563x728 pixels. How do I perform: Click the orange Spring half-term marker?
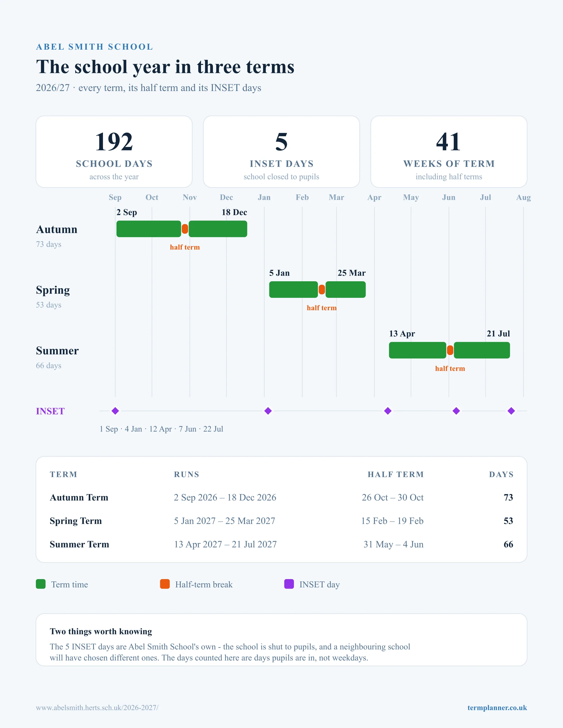[322, 290]
